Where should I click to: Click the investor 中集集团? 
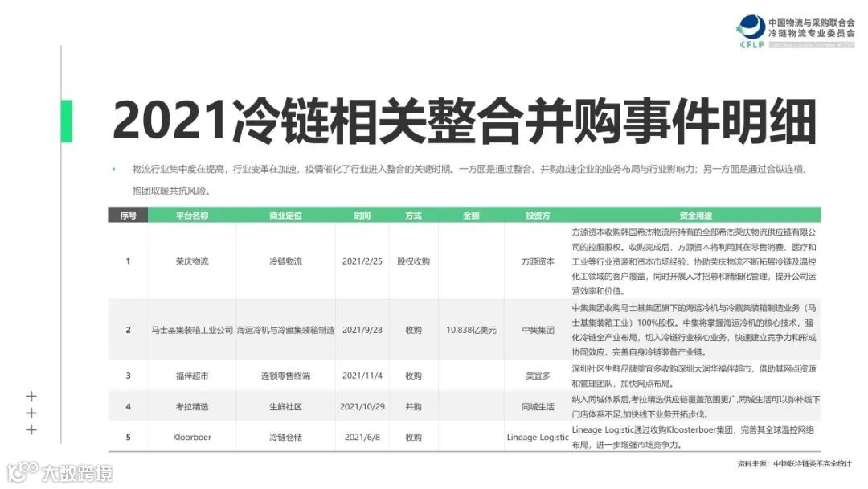[x=538, y=330]
